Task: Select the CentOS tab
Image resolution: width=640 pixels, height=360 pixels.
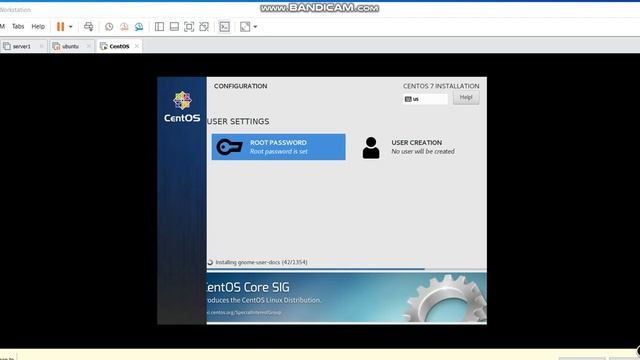Action: [x=119, y=47]
